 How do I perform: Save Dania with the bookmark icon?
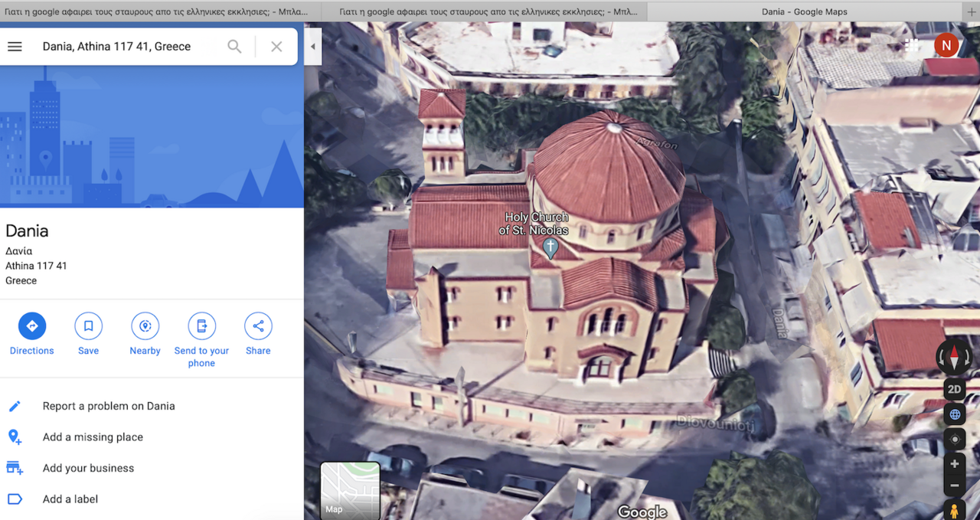88,334
